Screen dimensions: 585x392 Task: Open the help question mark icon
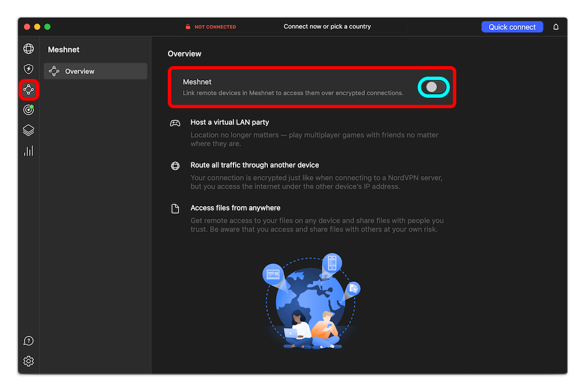28,341
